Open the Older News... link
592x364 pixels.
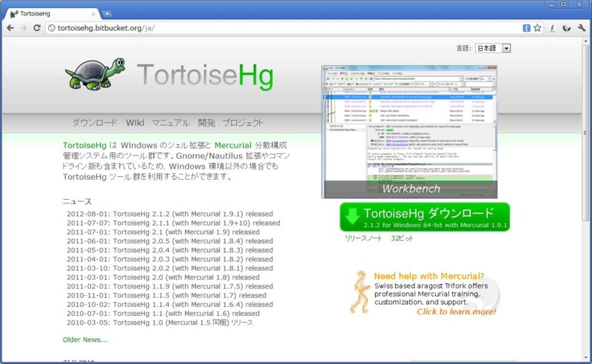coord(85,340)
